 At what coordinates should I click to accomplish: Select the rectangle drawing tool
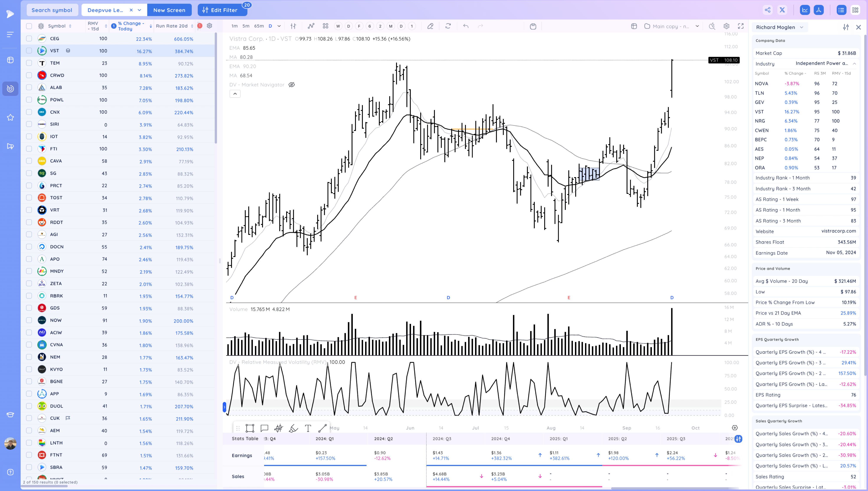pyautogui.click(x=250, y=428)
